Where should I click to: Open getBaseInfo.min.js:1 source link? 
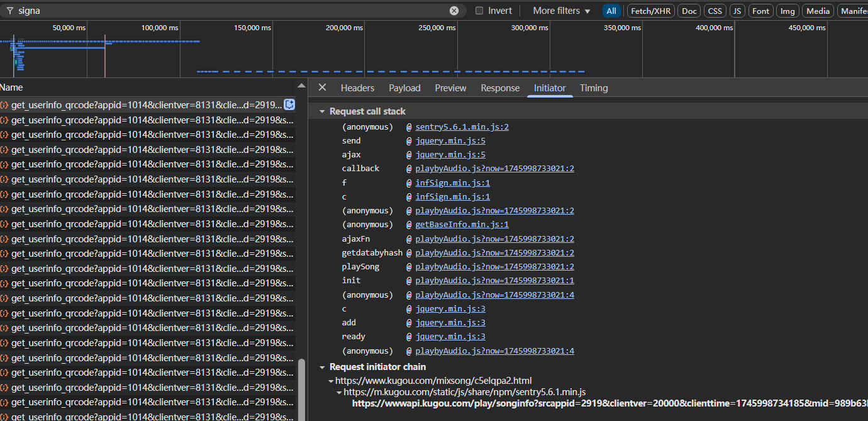click(462, 225)
